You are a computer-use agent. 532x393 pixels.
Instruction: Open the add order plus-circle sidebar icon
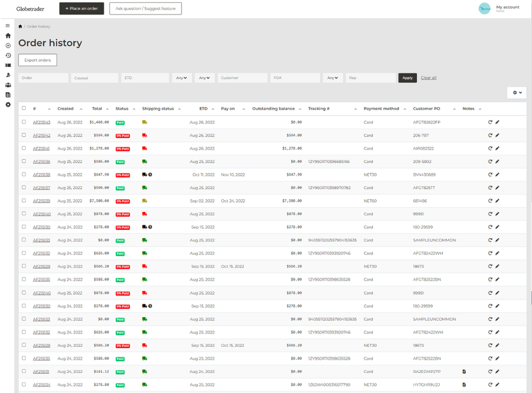pyautogui.click(x=8, y=46)
